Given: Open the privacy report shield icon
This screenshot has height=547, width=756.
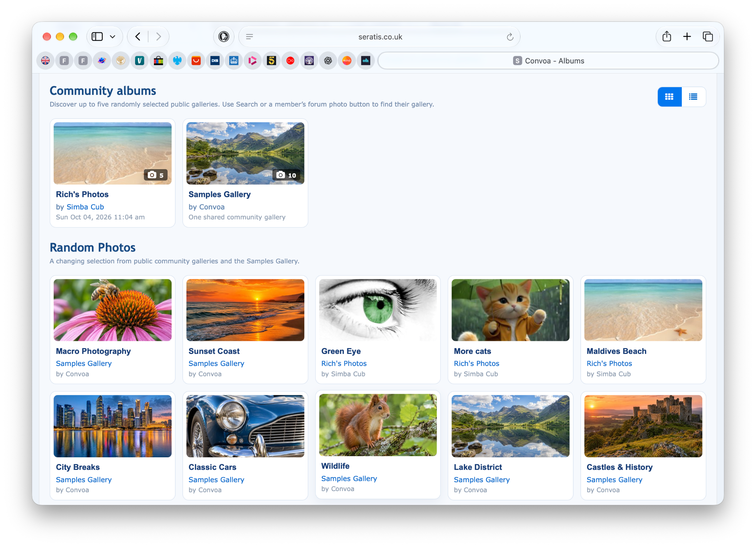Looking at the screenshot, I should pos(224,37).
